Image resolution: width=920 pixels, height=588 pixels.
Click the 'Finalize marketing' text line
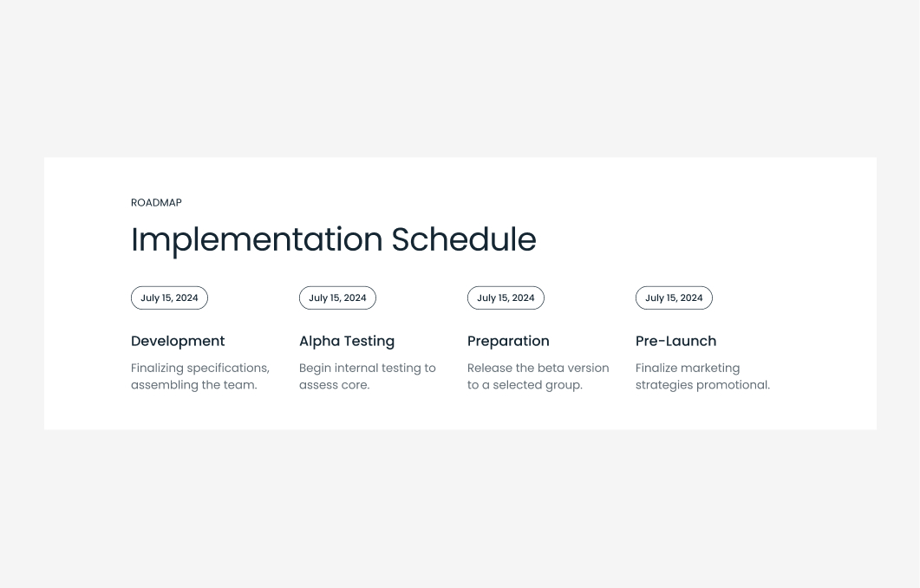coord(688,368)
